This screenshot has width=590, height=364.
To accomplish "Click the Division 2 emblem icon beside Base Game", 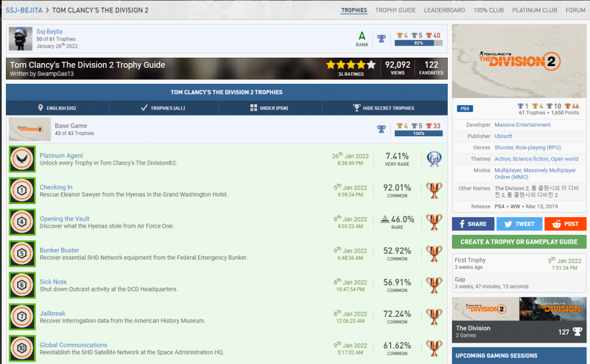I will coord(29,129).
